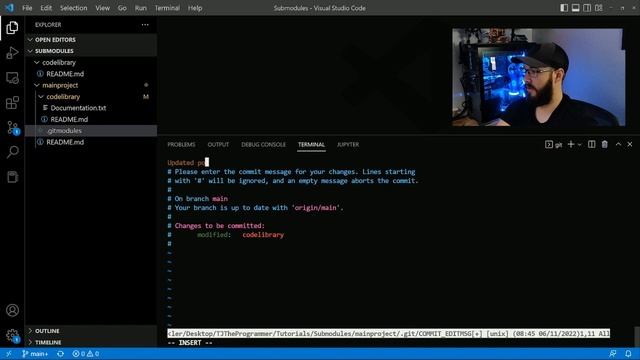Viewport: 640px width, 360px height.
Task: Expand the Open Editors section
Action: pos(91,40)
